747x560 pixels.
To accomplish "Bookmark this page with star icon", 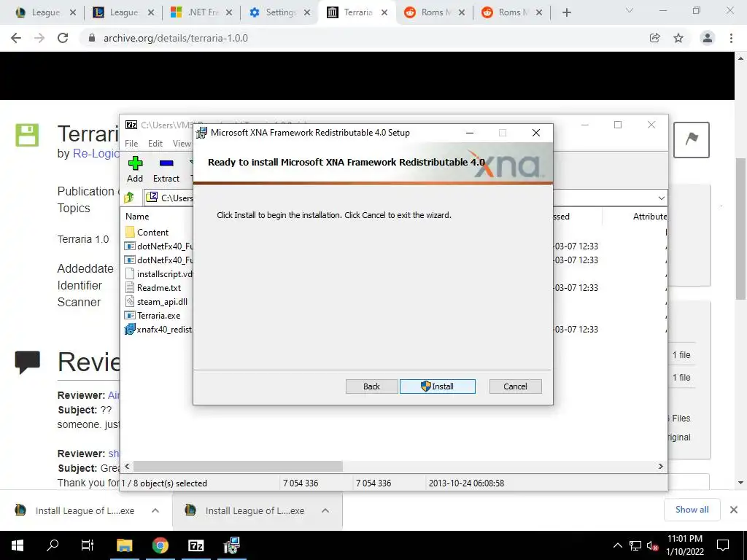I will (678, 38).
